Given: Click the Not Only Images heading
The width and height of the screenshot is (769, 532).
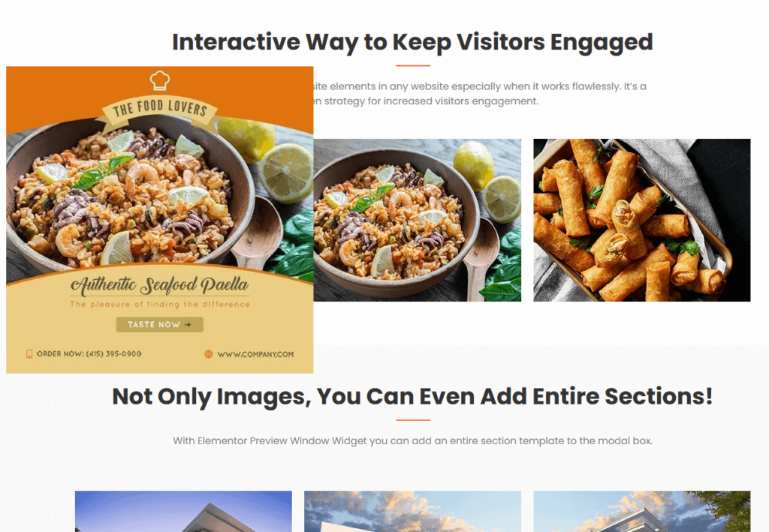Looking at the screenshot, I should [x=412, y=396].
